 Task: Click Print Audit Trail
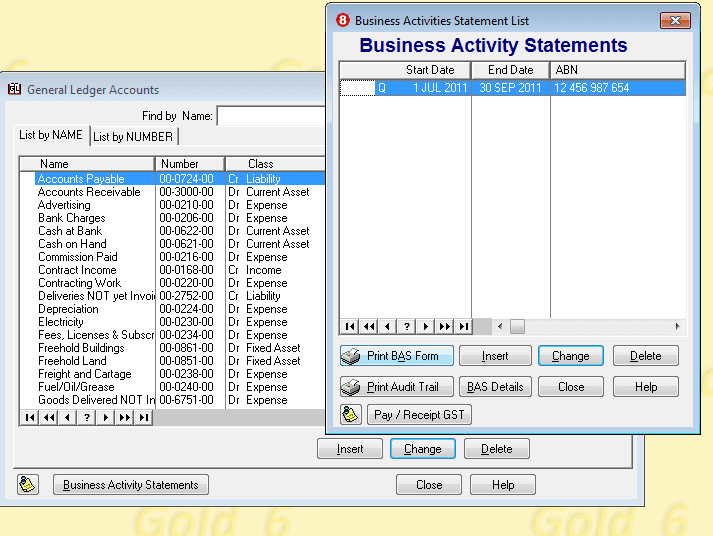397,387
